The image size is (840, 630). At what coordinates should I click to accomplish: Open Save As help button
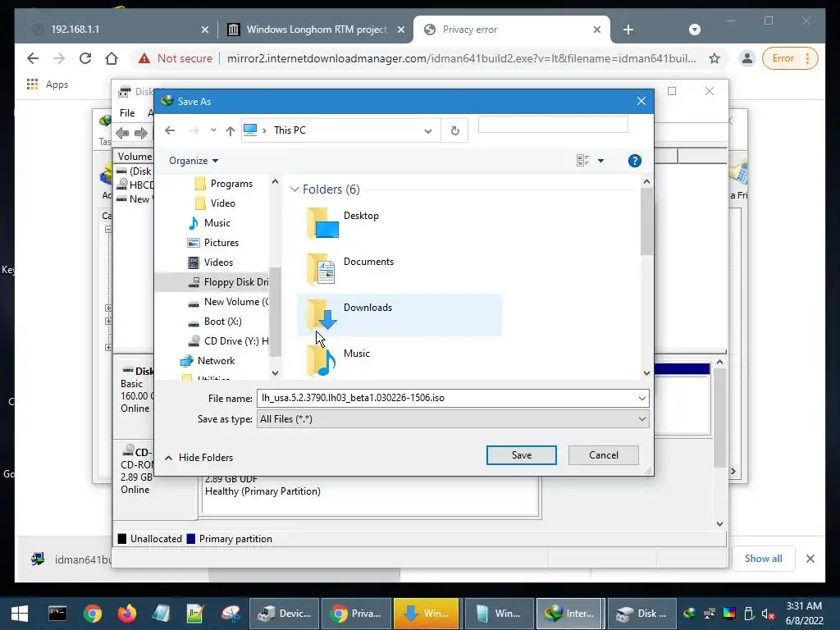click(x=634, y=161)
